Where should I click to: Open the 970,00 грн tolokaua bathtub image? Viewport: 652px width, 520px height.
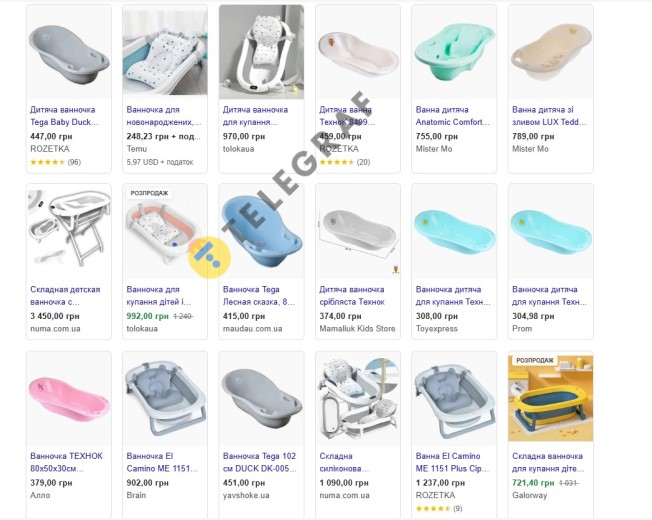coord(262,52)
